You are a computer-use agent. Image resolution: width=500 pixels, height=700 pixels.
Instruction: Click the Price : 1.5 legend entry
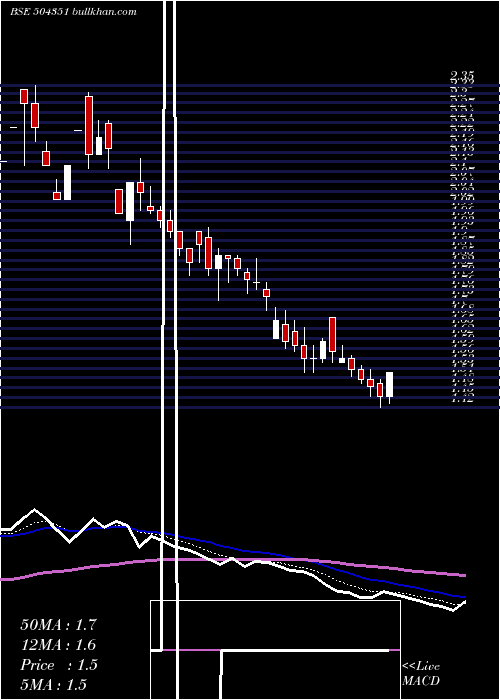coord(59,665)
